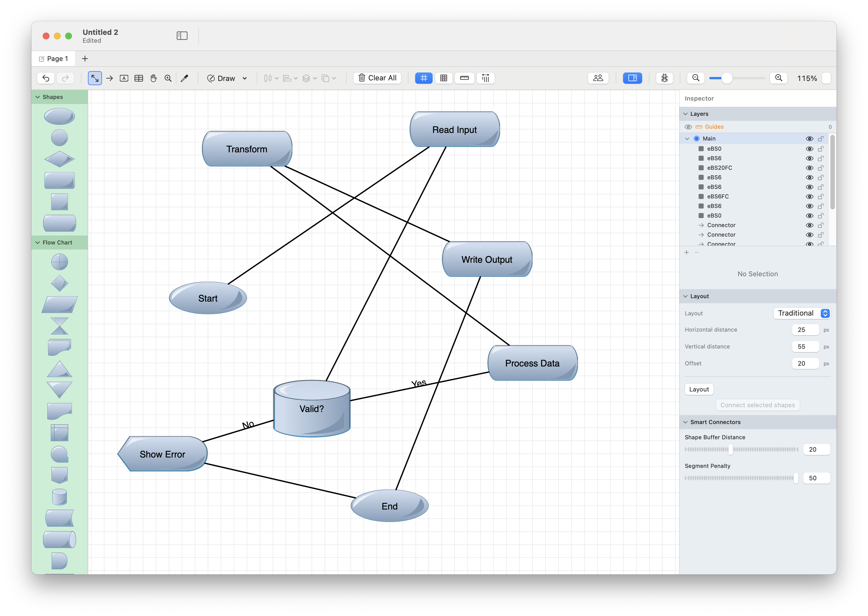The image size is (868, 616).
Task: Click the Clear All button
Action: (x=377, y=78)
